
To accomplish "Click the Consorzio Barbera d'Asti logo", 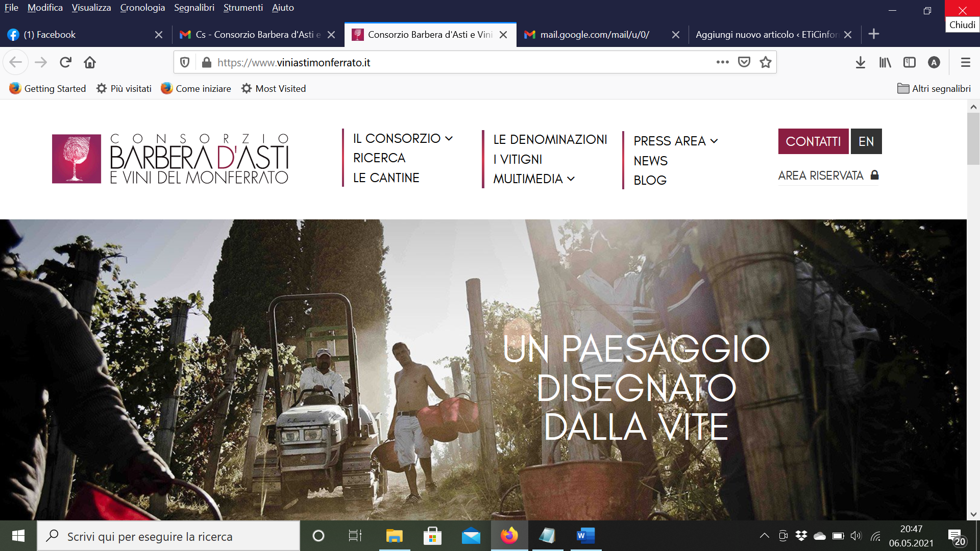I will point(170,159).
